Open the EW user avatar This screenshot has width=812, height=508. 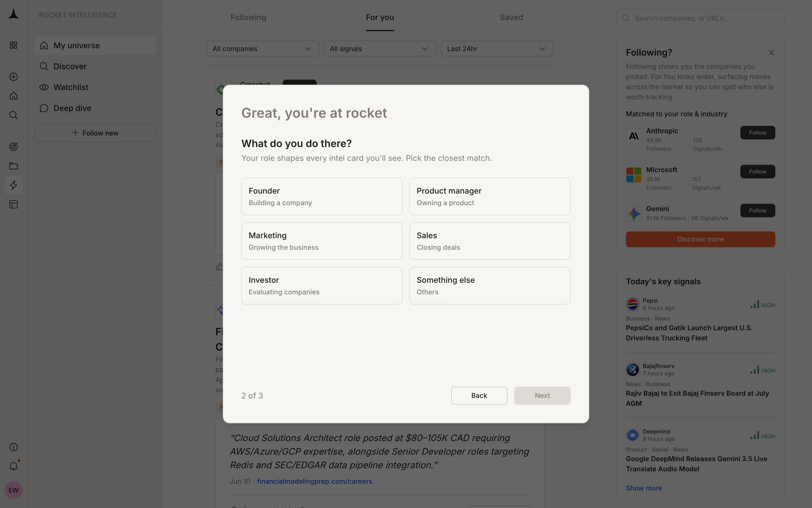coord(14,490)
